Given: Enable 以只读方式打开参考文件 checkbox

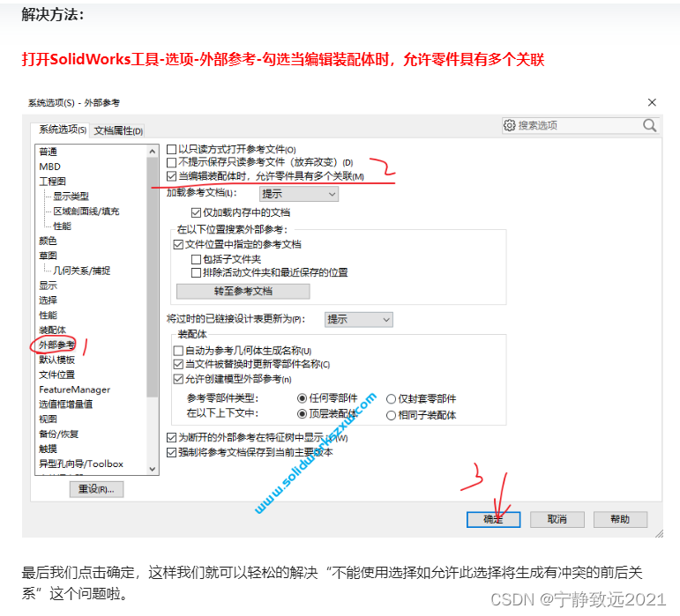Looking at the screenshot, I should (x=171, y=150).
